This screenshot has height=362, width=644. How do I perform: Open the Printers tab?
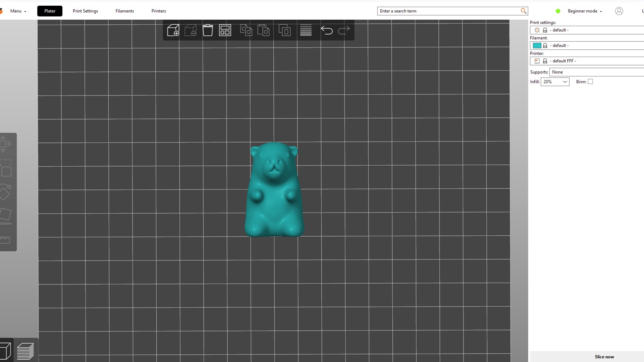click(159, 11)
